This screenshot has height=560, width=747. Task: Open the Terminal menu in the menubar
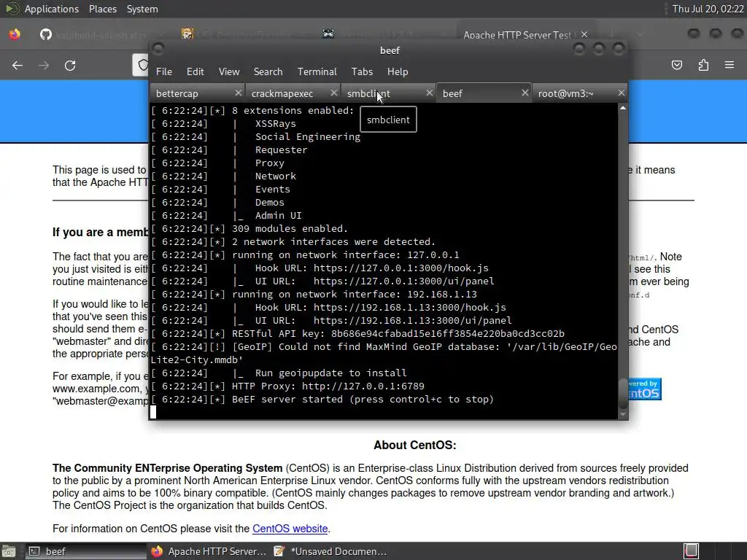pyautogui.click(x=317, y=71)
